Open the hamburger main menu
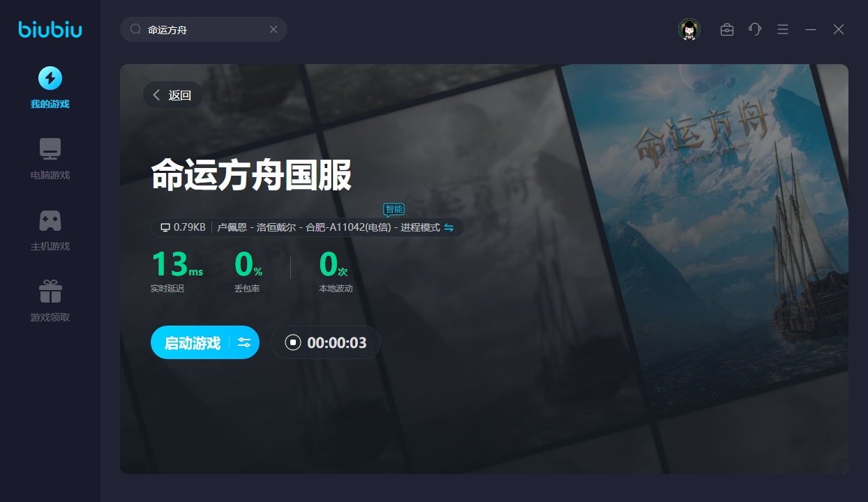The image size is (868, 502). [783, 29]
